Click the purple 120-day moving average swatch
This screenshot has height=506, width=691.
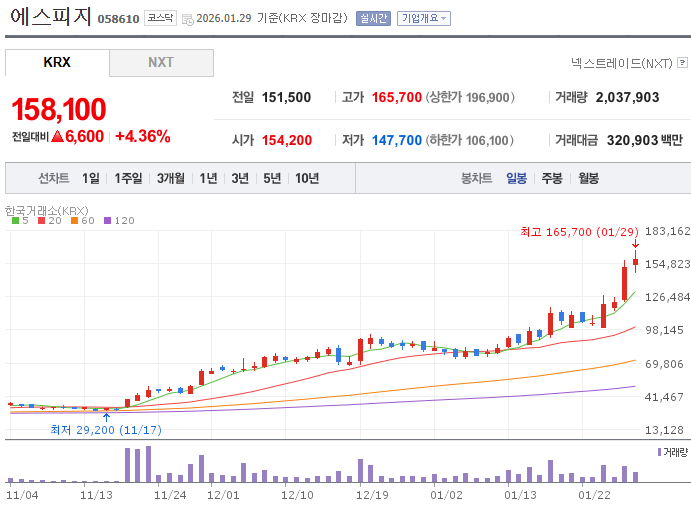(x=108, y=220)
